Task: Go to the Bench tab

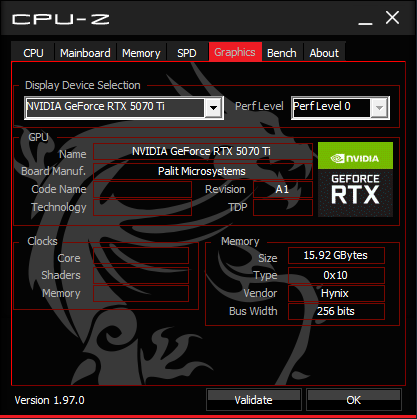Action: coord(282,53)
